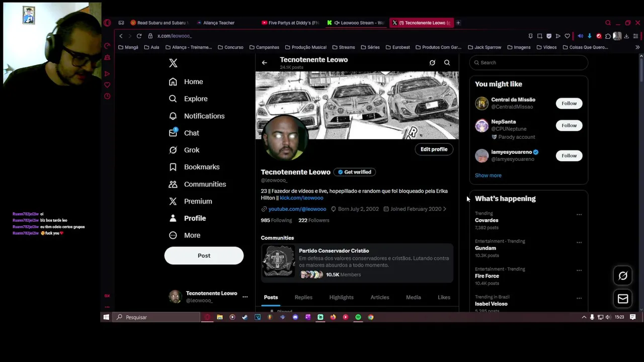The width and height of the screenshot is (644, 362).
Task: Open the 985 Following list
Action: (276, 220)
